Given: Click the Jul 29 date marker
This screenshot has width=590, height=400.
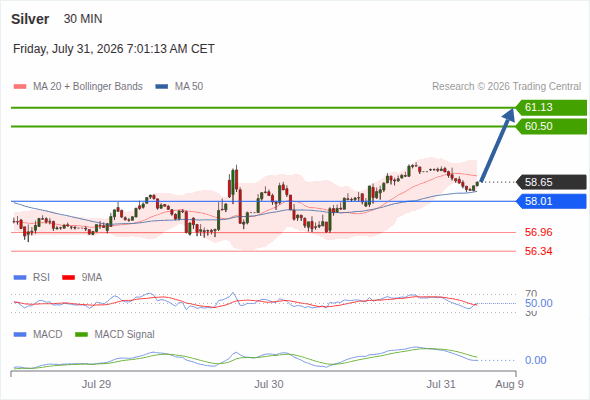Looking at the screenshot, I should (96, 384).
